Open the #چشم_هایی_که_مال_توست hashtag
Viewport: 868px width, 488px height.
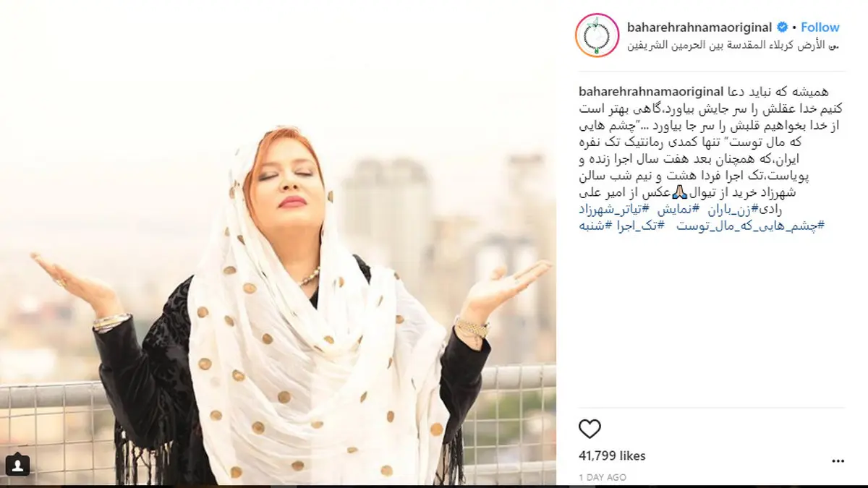tap(751, 226)
